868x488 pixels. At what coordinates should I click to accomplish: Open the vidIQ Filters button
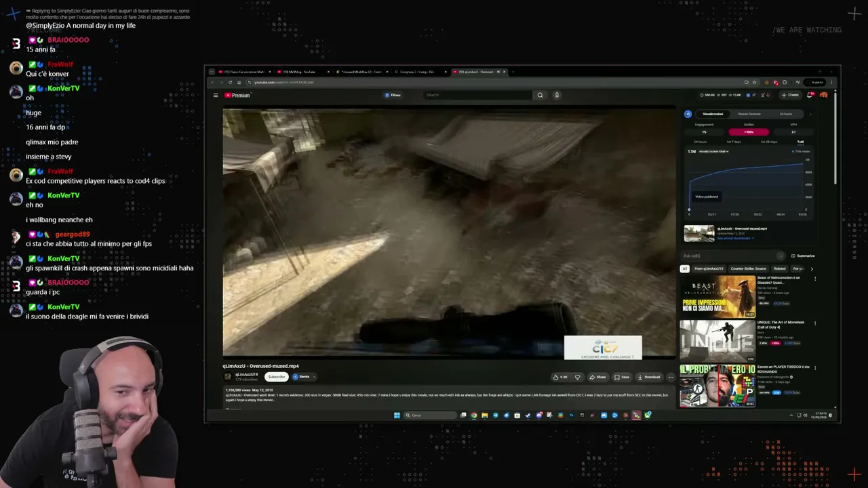[393, 95]
